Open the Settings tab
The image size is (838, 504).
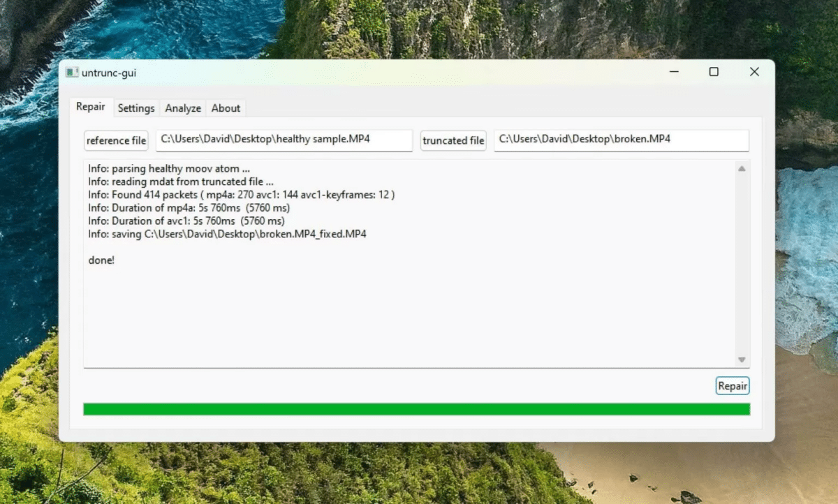[136, 108]
